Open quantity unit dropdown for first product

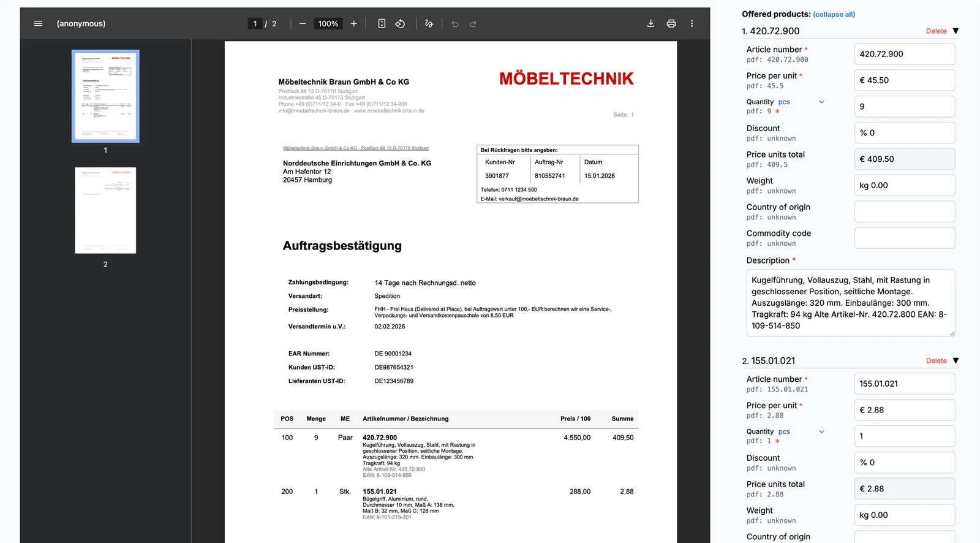point(822,102)
